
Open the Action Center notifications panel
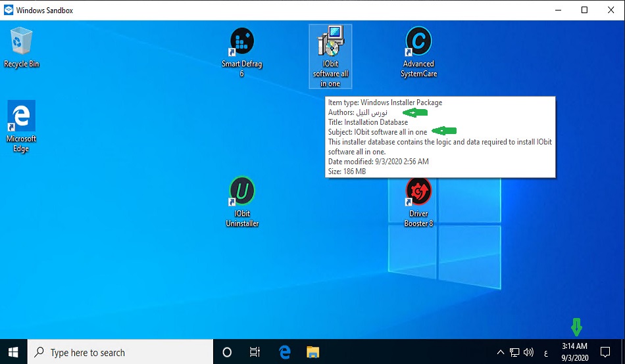[606, 352]
